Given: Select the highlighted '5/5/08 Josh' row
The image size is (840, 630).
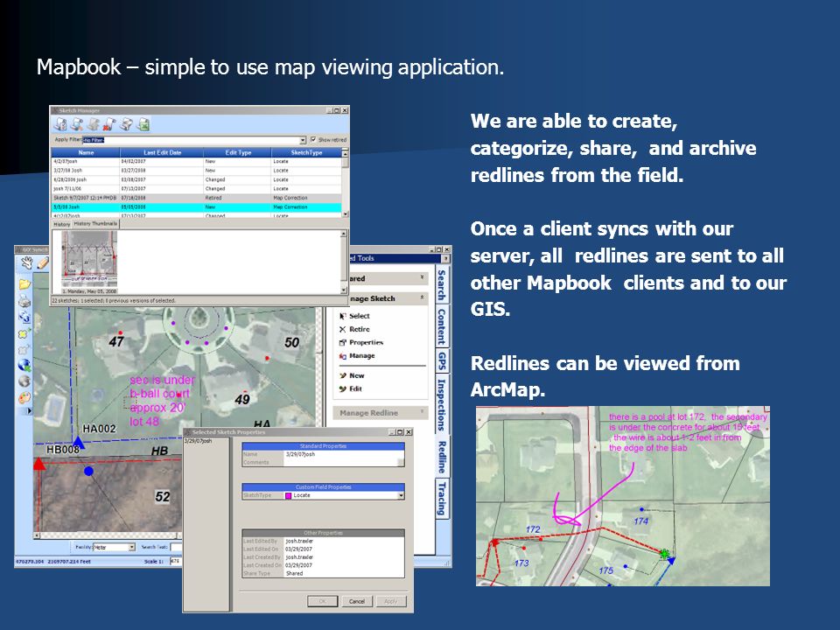Looking at the screenshot, I should (196, 206).
